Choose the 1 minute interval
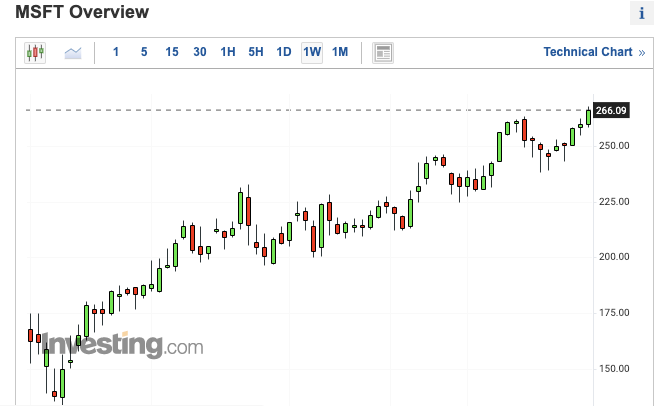Viewport: 661px width, 406px height. (116, 52)
